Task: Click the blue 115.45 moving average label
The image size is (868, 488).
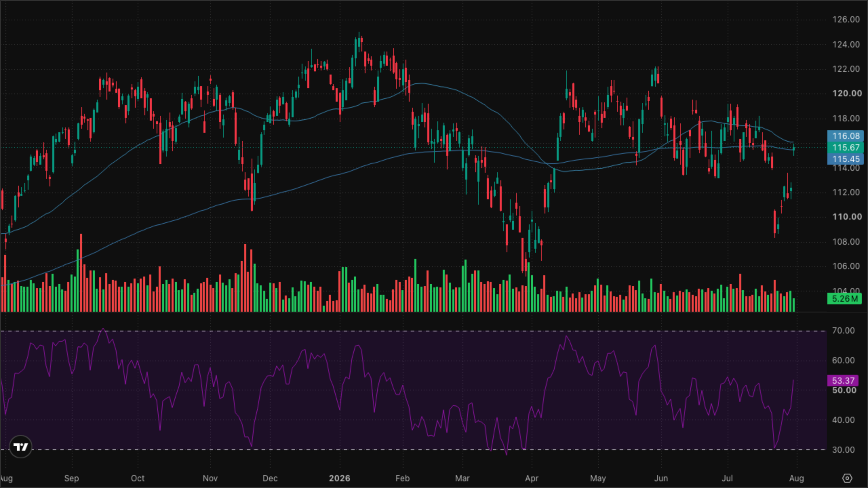Action: click(x=846, y=159)
